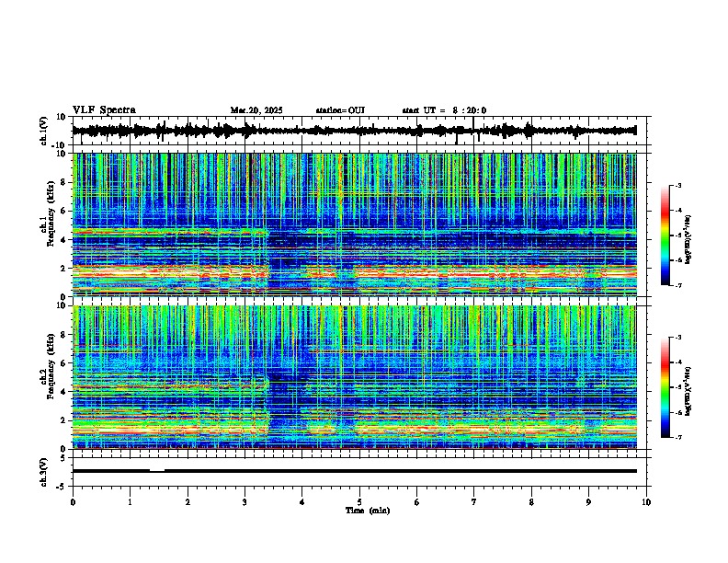
Task: Click the ch.2 spectrogram color scale bar
Action: click(665, 387)
